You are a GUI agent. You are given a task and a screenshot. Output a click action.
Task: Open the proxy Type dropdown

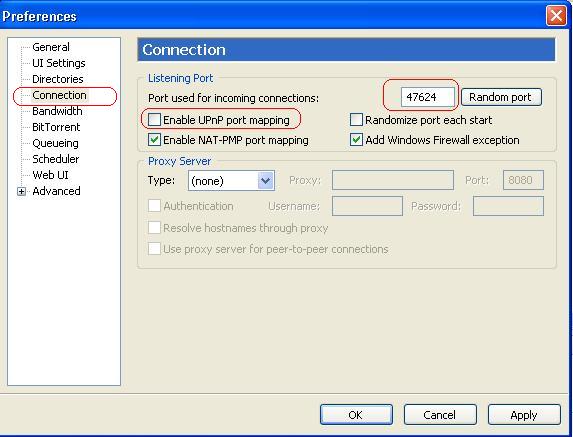[231, 180]
